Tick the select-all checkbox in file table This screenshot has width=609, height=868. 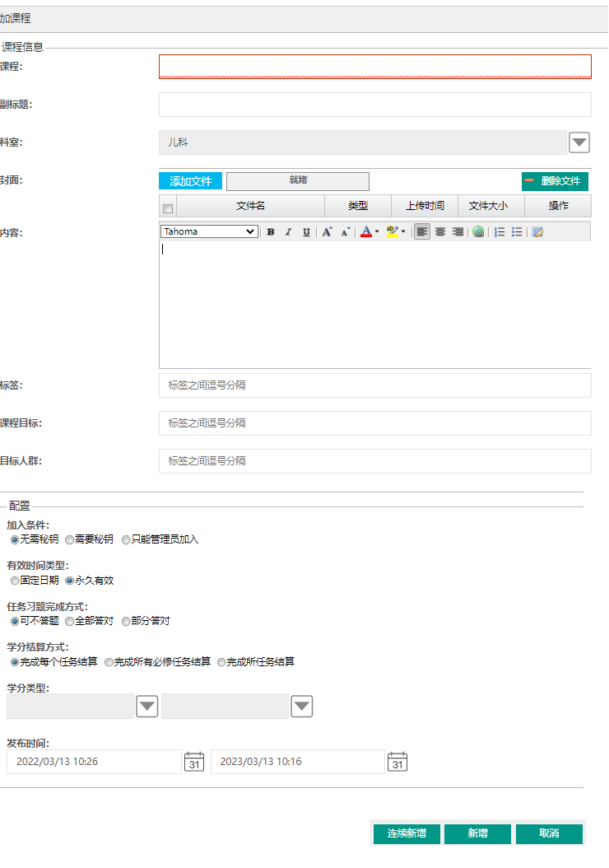tap(168, 208)
